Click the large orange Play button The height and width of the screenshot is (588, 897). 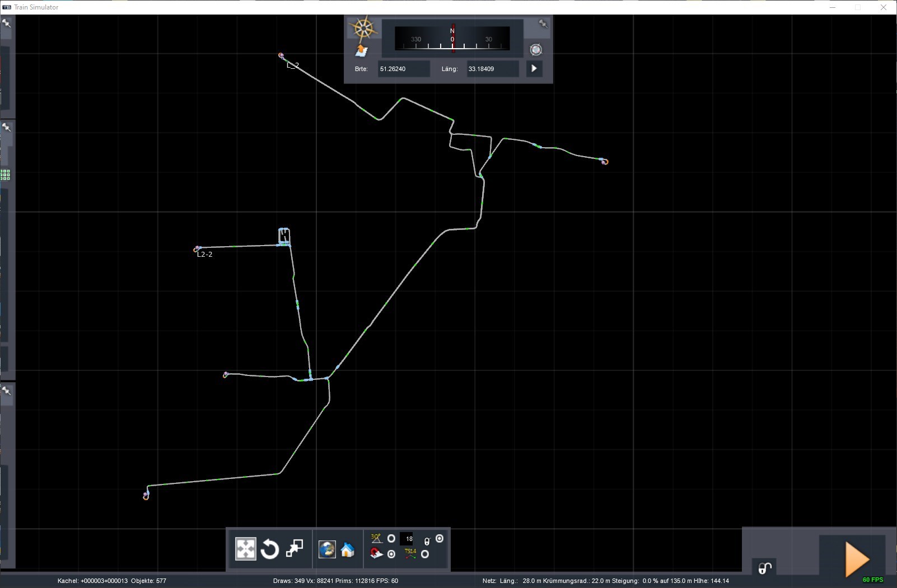pyautogui.click(x=856, y=558)
